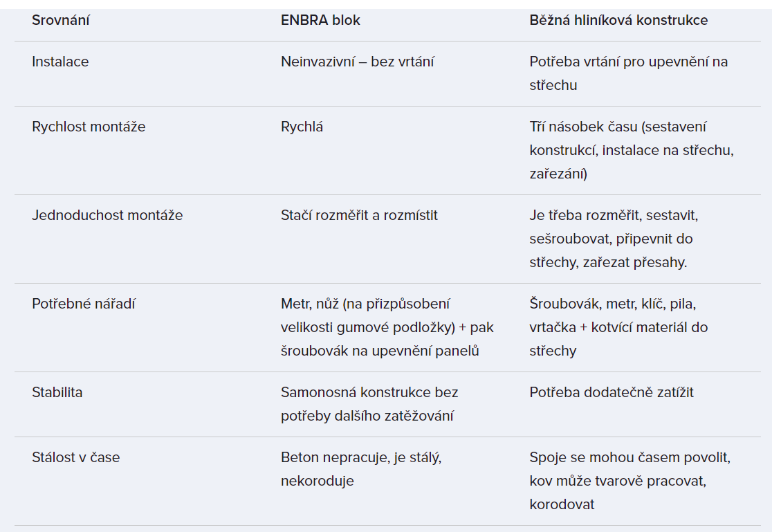The image size is (772, 532).
Task: Click the 'Srovnání' column header
Action: tap(61, 20)
